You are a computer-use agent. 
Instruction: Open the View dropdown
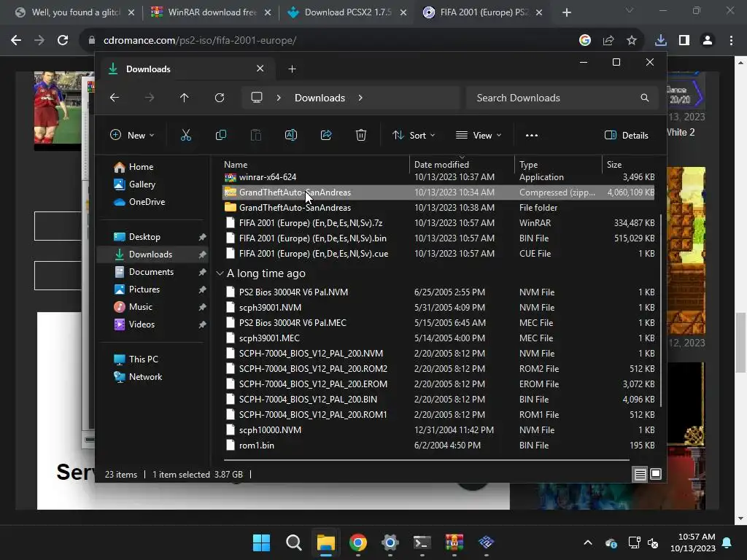point(479,135)
